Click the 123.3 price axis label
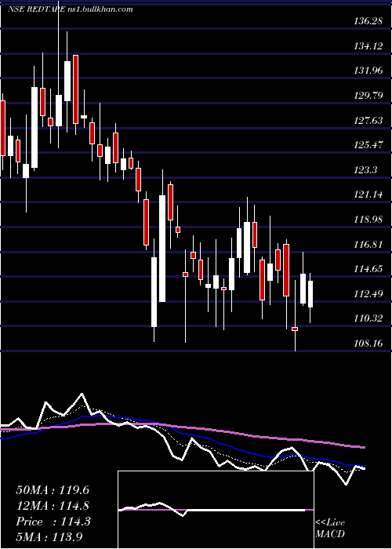Screen dimensions: 392x549 (x=365, y=170)
